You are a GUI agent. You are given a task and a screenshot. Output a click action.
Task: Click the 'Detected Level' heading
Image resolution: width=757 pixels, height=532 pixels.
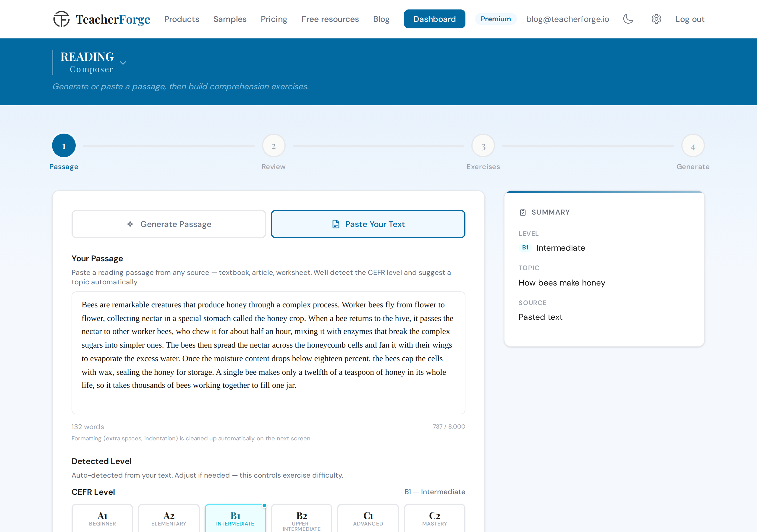pos(101,461)
